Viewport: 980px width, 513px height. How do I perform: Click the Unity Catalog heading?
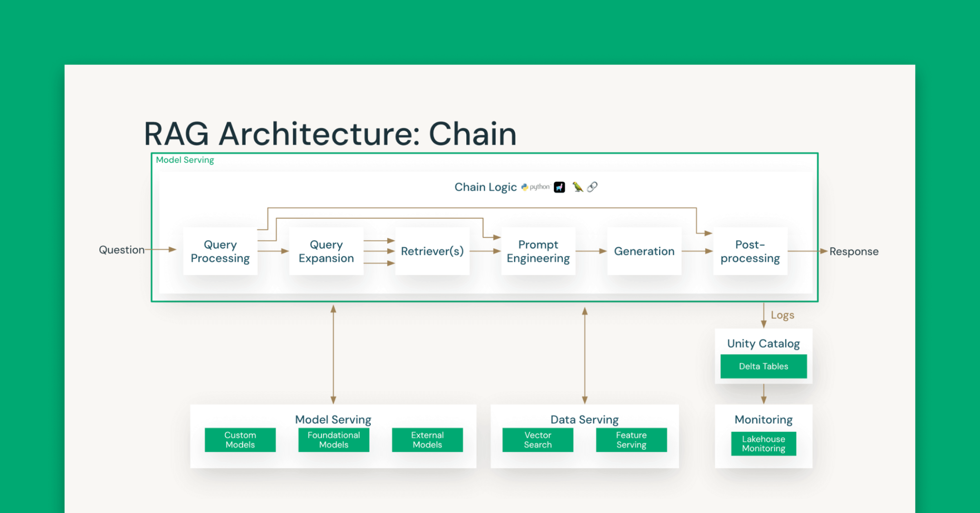tap(764, 343)
